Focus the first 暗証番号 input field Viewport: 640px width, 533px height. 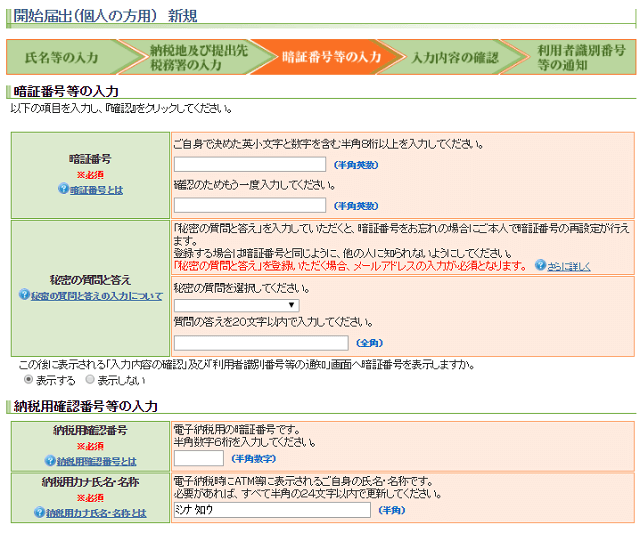click(x=250, y=164)
